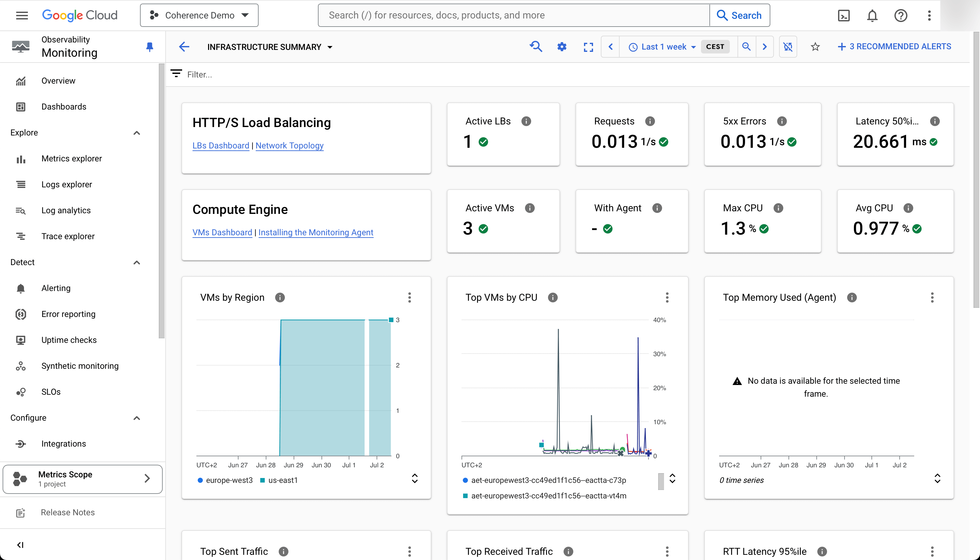The height and width of the screenshot is (560, 980).
Task: Expand VMs by Region legend
Action: tap(414, 478)
